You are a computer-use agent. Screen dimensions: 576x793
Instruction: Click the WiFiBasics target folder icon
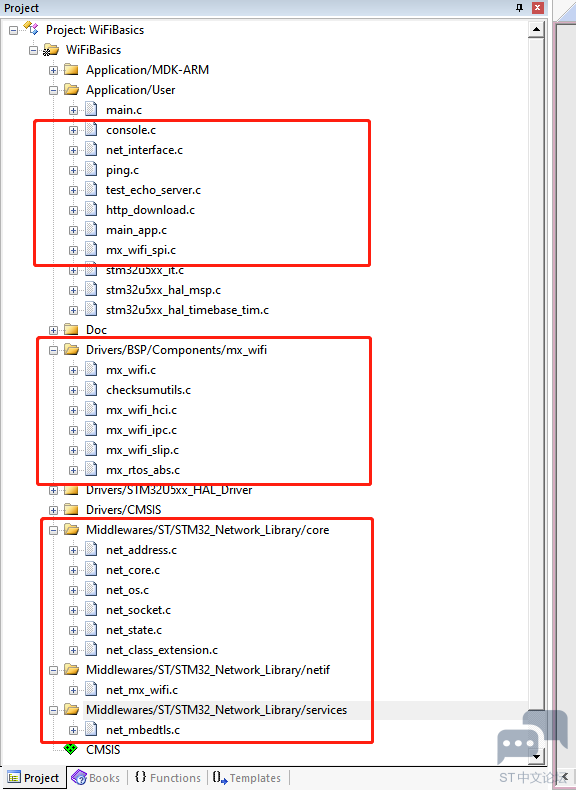click(50, 50)
